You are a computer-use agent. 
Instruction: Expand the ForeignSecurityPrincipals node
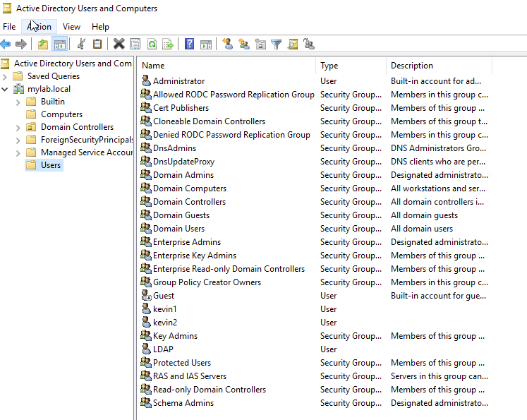(18, 140)
